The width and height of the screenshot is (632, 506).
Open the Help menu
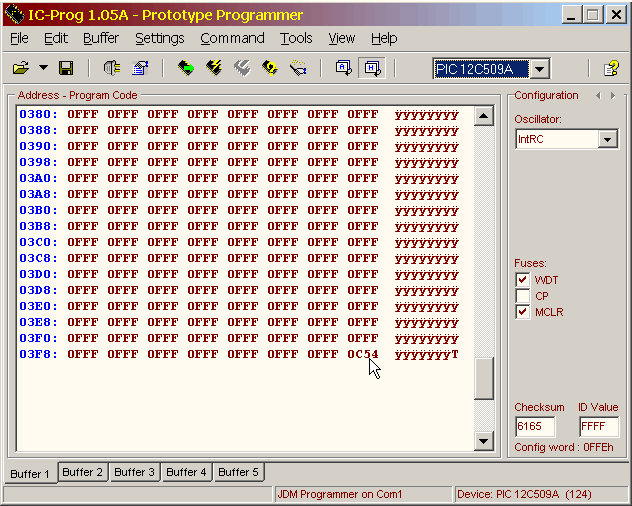pyautogui.click(x=384, y=38)
